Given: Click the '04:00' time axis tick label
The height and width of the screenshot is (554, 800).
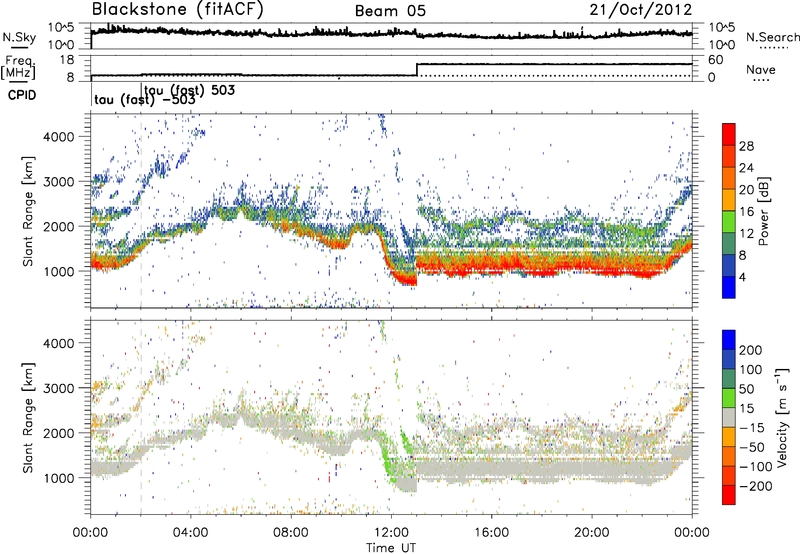Looking at the screenshot, I should (x=191, y=533).
